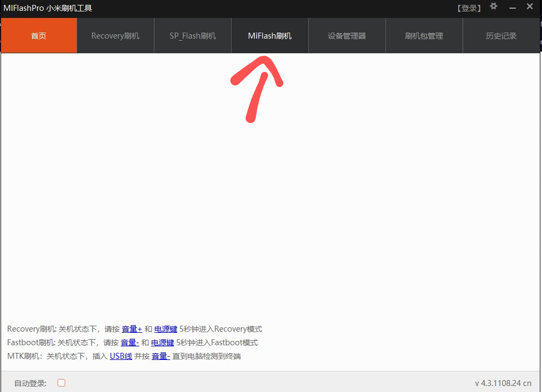Click the USB线 link
The width and height of the screenshot is (542, 392).
click(121, 356)
